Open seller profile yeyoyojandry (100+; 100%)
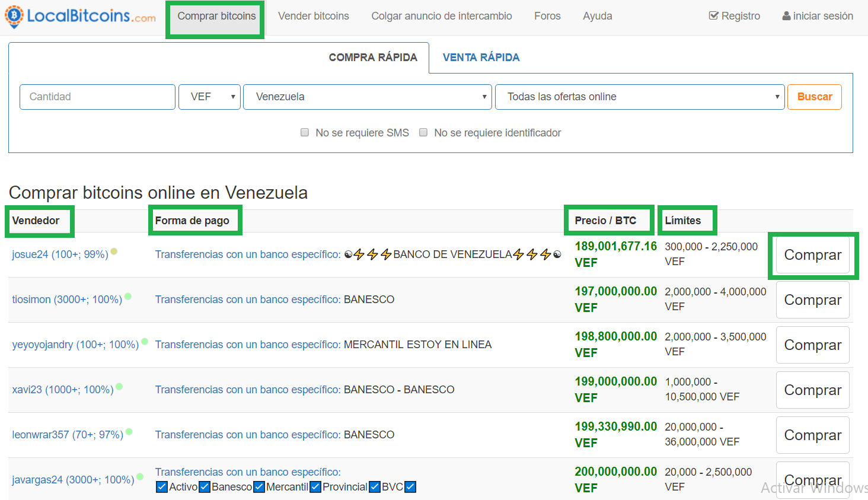This screenshot has height=500, width=868. pos(75,345)
